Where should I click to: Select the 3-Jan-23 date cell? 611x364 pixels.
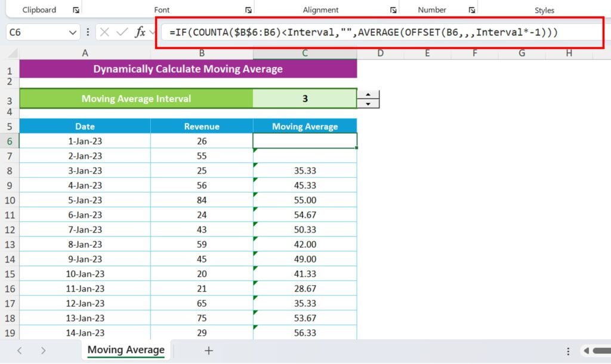pyautogui.click(x=85, y=171)
